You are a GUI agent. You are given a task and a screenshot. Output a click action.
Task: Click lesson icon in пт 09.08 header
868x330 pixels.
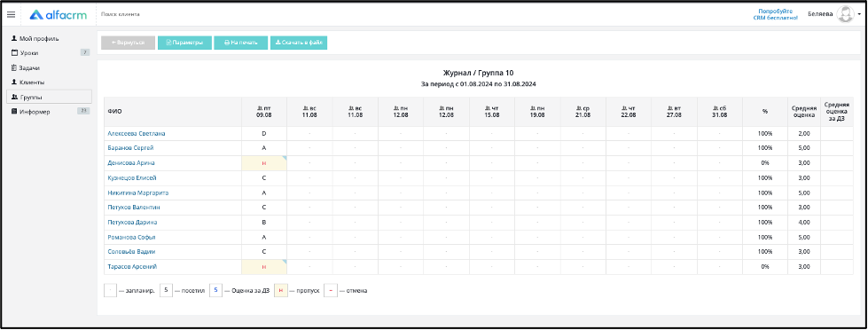pos(259,108)
